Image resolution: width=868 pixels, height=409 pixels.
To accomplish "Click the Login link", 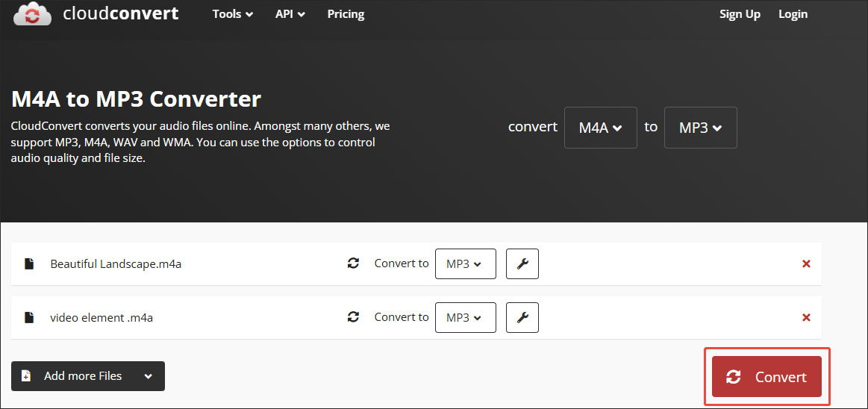I will pyautogui.click(x=793, y=14).
